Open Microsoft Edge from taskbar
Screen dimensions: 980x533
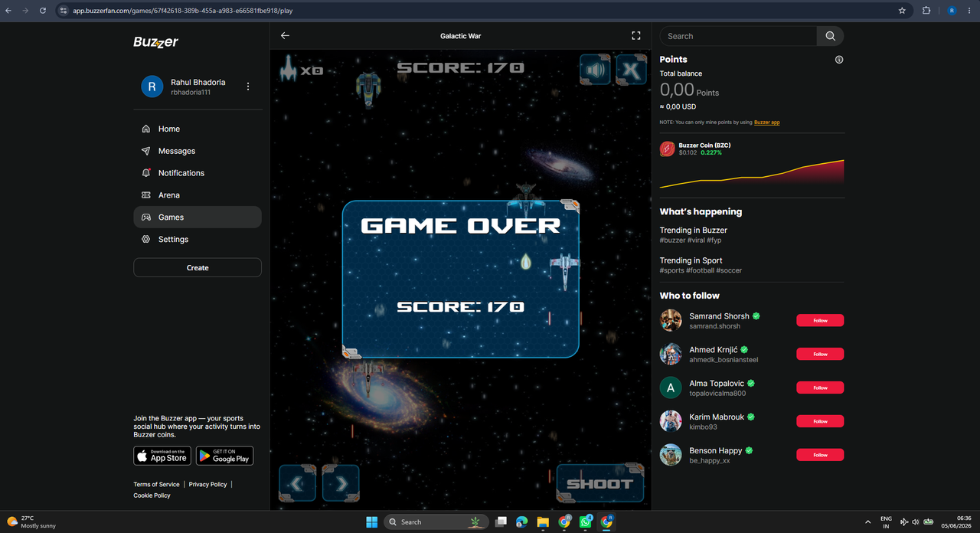(x=521, y=522)
